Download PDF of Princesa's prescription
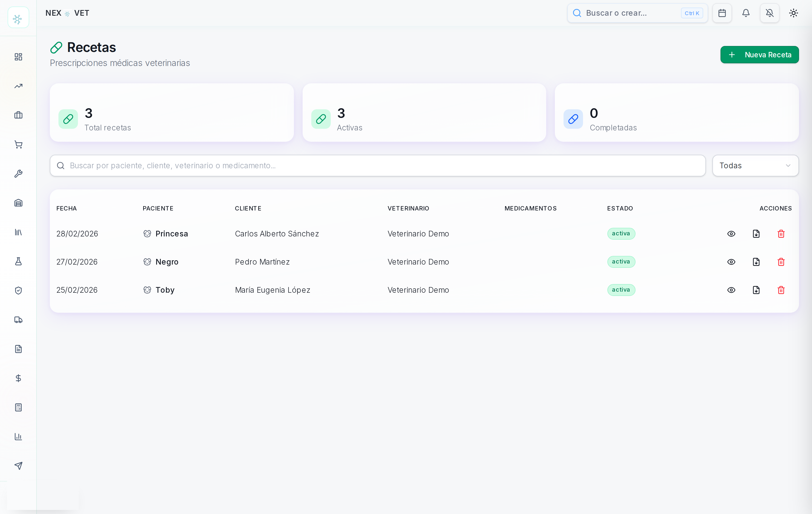Image resolution: width=812 pixels, height=514 pixels. pos(756,233)
